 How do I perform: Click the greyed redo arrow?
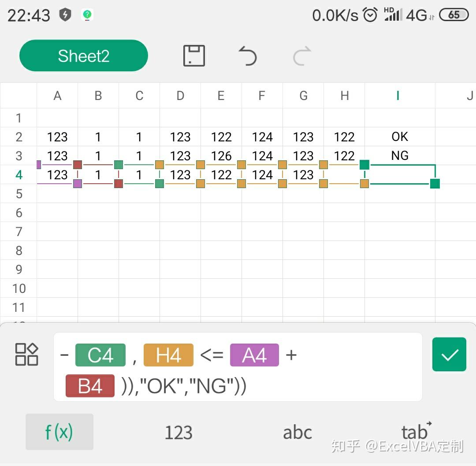pyautogui.click(x=302, y=56)
